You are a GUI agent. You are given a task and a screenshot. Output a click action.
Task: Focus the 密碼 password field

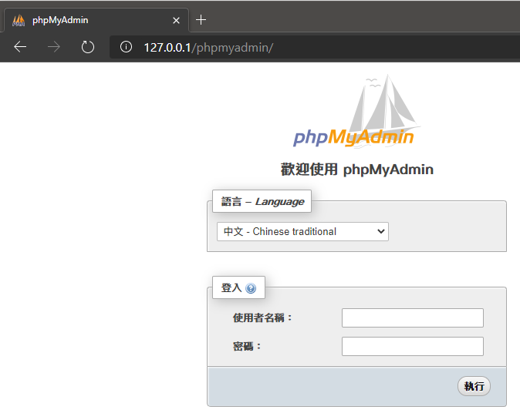412,346
